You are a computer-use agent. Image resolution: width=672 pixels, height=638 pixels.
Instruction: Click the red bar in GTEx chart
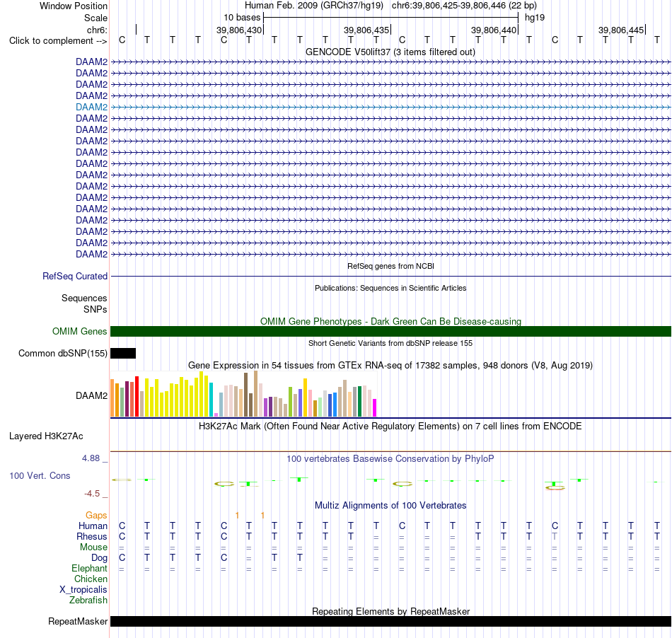(x=137, y=396)
